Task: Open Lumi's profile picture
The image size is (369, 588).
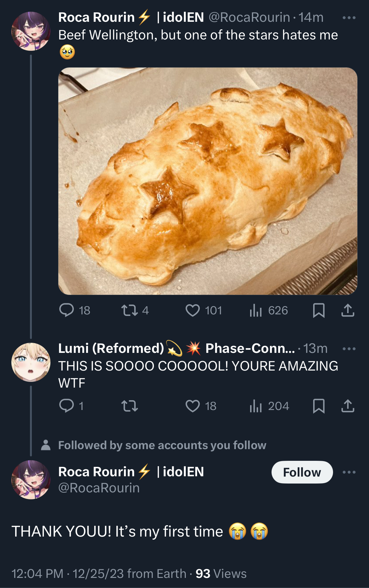Action: 31,362
